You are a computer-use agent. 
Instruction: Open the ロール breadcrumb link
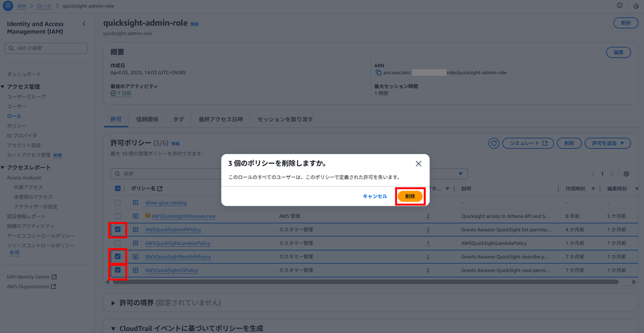[44, 6]
